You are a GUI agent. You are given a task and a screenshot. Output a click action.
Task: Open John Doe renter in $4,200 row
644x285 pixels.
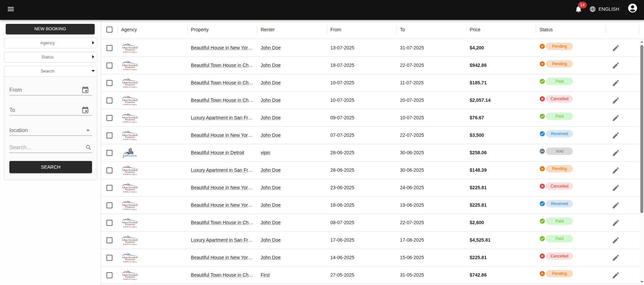[271, 48]
